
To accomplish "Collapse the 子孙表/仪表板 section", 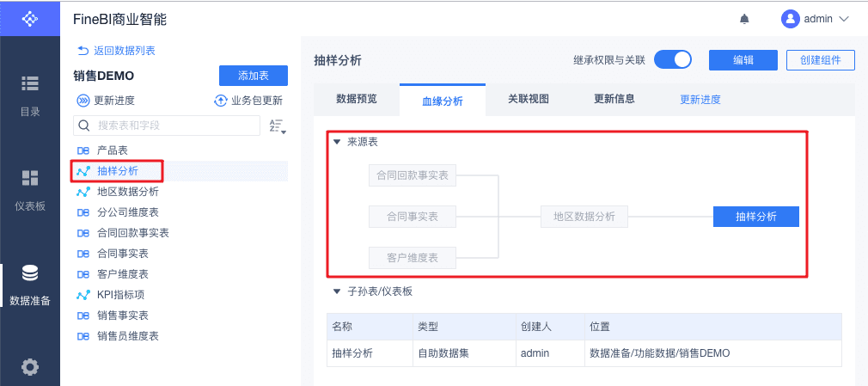I will pos(336,291).
